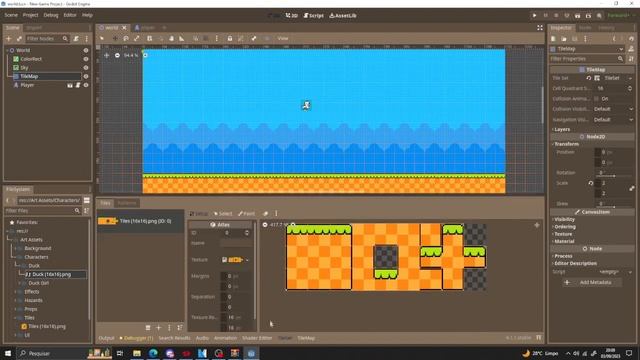This screenshot has width=640, height=360.
Task: Open the Collision Visibility Default dropdown
Action: click(613, 109)
